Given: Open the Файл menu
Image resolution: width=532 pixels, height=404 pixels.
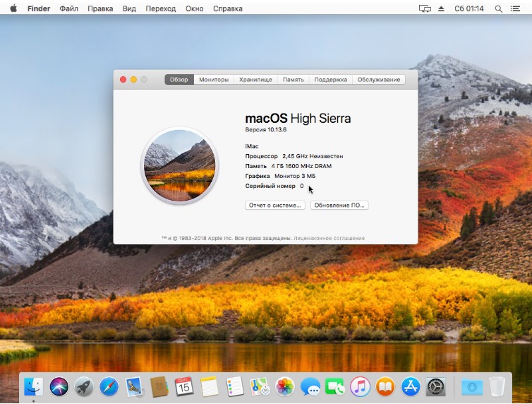Looking at the screenshot, I should (69, 8).
